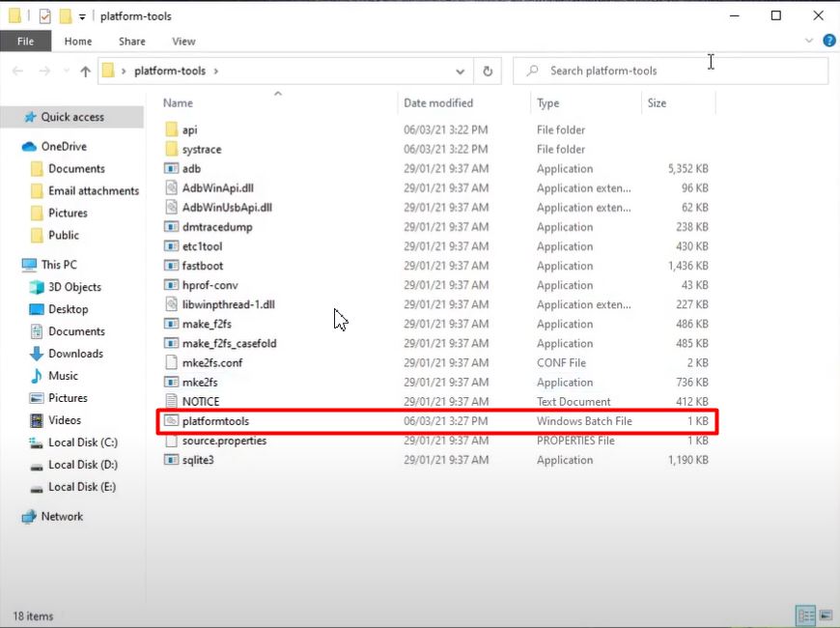Open Help with the question mark icon
Image resolution: width=840 pixels, height=628 pixels.
828,41
